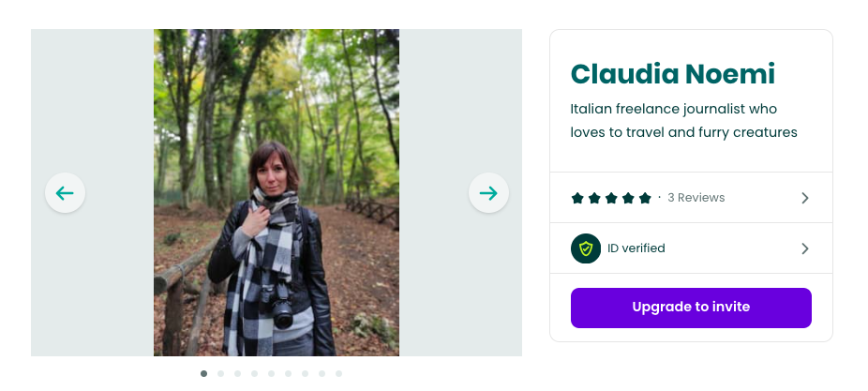Click the Claudia Noemi name heading
Viewport: 868px width, 391px height.
(673, 73)
